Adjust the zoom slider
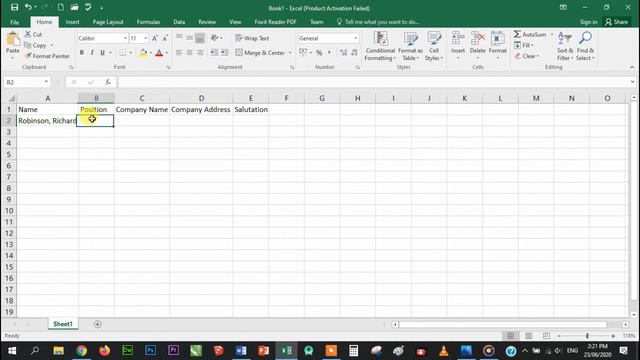 pyautogui.click(x=587, y=336)
